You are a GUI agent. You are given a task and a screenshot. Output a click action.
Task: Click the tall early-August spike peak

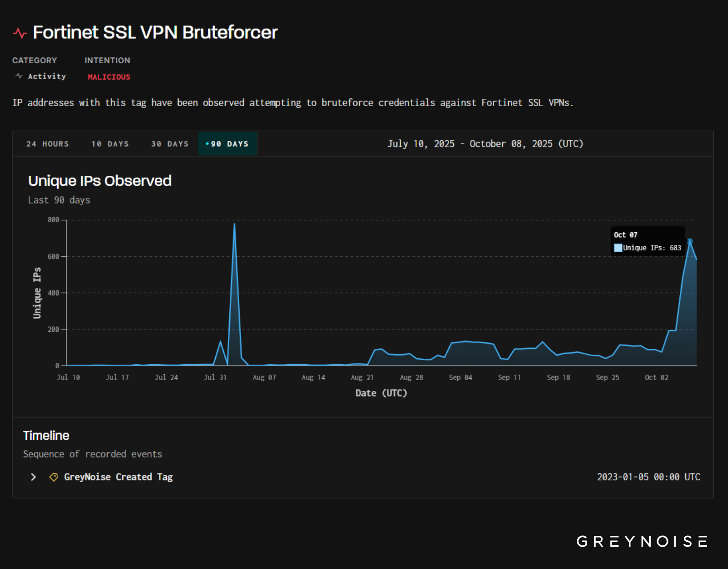point(234,224)
